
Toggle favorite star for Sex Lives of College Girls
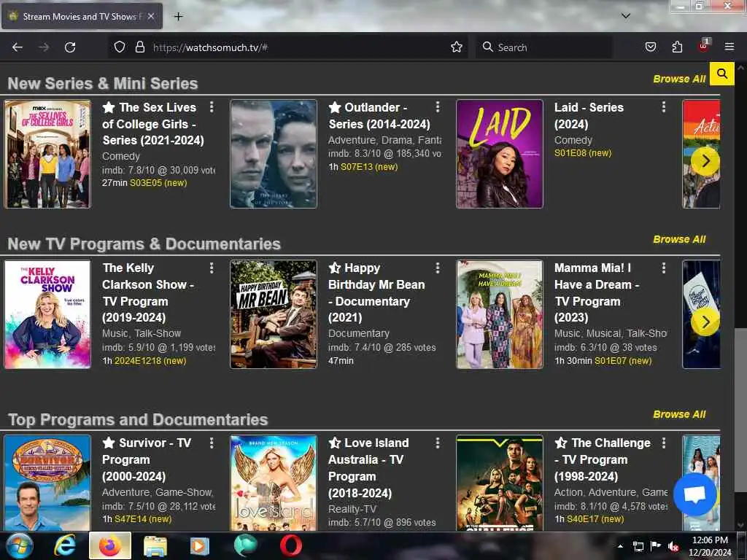pyautogui.click(x=109, y=108)
